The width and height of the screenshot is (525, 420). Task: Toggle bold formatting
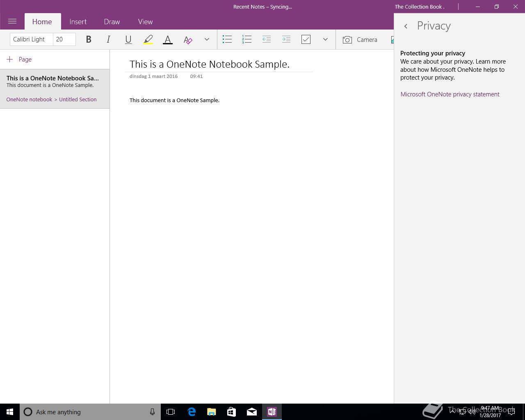(x=88, y=39)
